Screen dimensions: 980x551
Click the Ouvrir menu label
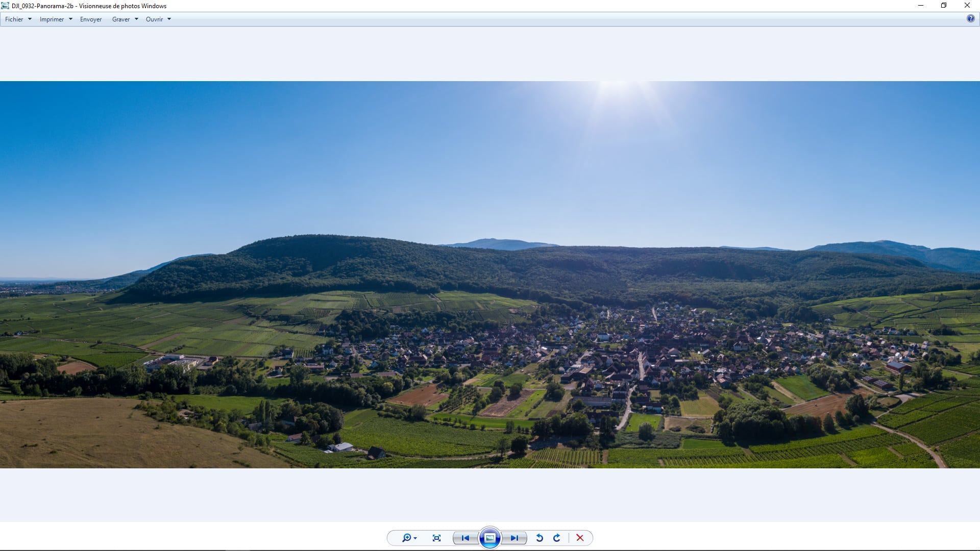(x=154, y=19)
